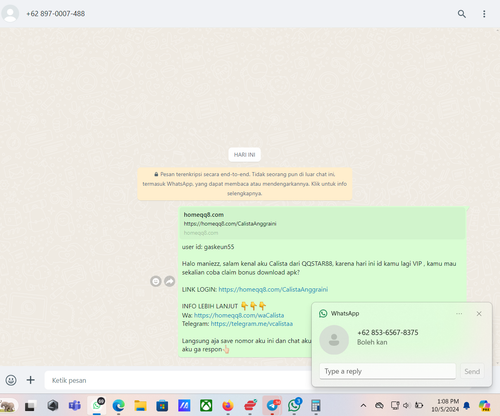The height and width of the screenshot is (416, 500).
Task: React to the message with emoji button
Action: [156, 281]
